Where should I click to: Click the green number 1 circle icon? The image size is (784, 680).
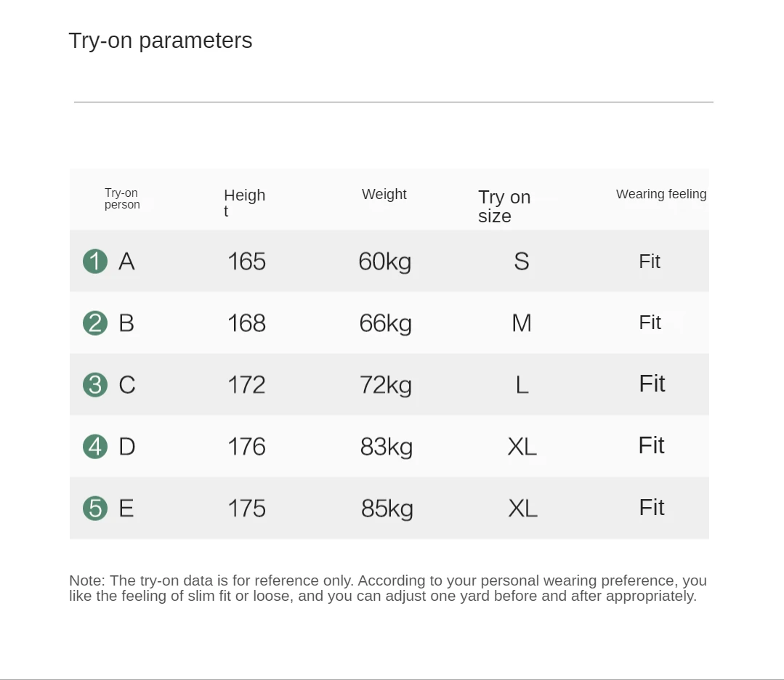pyautogui.click(x=95, y=261)
